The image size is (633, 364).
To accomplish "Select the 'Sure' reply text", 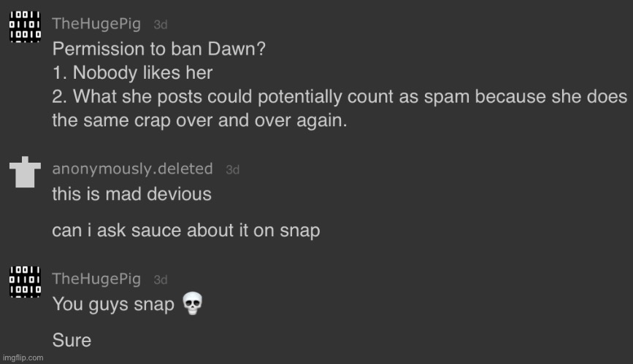I will click(x=72, y=340).
